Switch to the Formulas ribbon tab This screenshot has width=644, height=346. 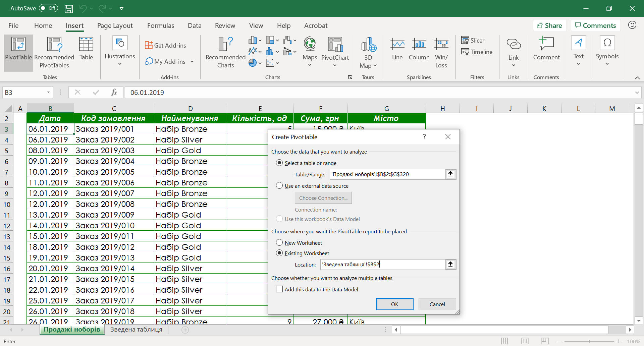[161, 25]
